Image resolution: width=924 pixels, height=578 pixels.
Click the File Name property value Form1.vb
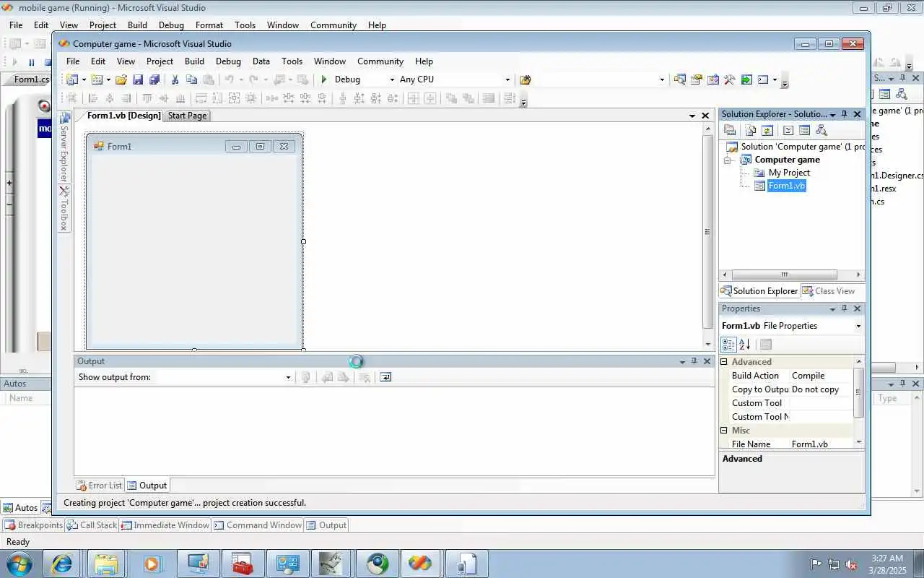point(821,444)
